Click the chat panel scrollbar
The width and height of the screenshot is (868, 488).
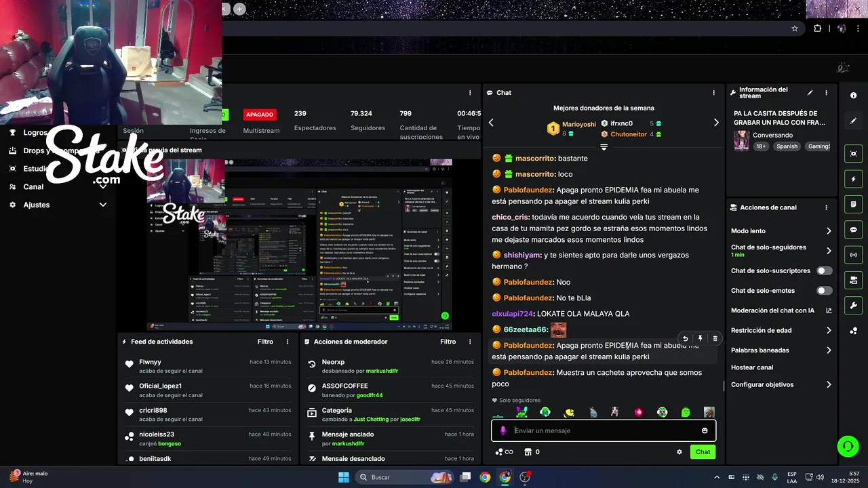[724, 386]
